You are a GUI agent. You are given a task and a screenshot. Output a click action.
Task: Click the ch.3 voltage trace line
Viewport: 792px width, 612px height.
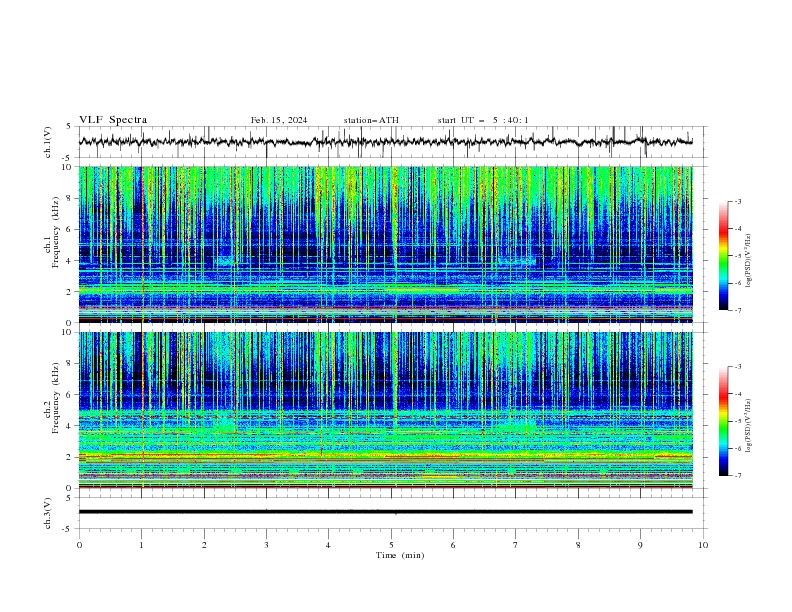[x=385, y=512]
